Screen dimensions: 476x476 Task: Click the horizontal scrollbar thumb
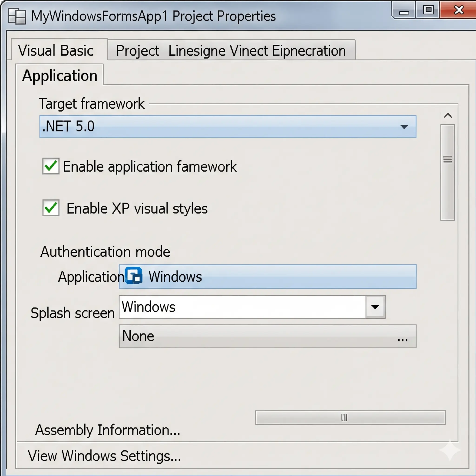coord(350,418)
